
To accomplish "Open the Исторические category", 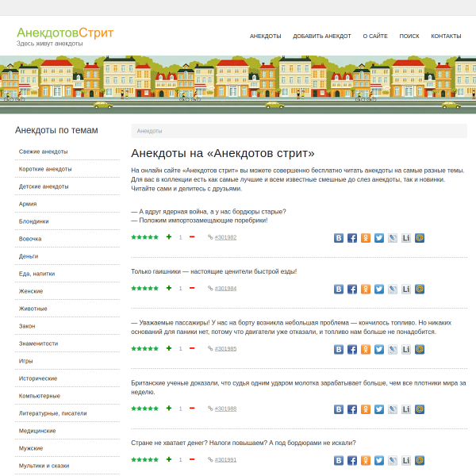I will click(x=38, y=378).
